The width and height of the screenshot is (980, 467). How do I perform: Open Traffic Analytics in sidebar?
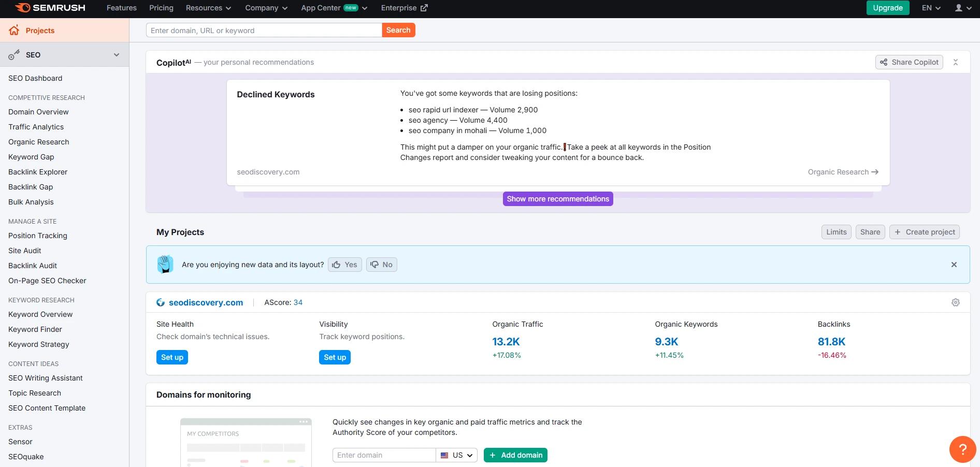[x=36, y=127]
